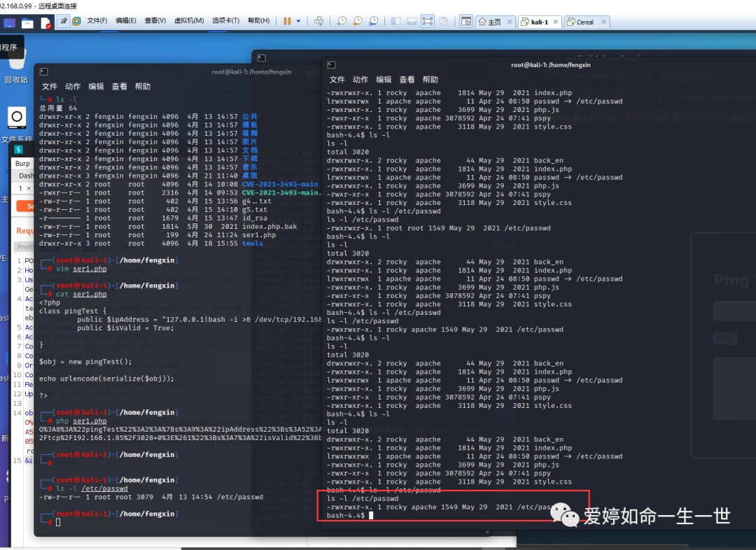Open the 查看(V) menu in the VMware toolbar

point(155,21)
